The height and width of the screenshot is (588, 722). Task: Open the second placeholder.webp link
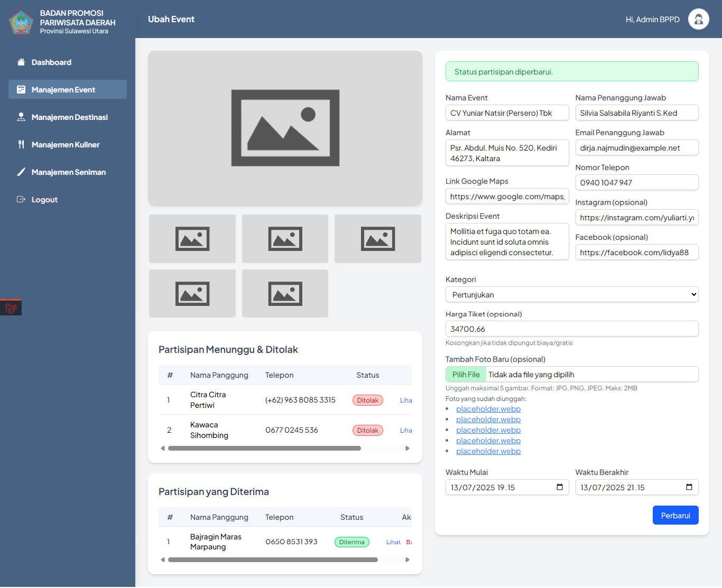[488, 419]
